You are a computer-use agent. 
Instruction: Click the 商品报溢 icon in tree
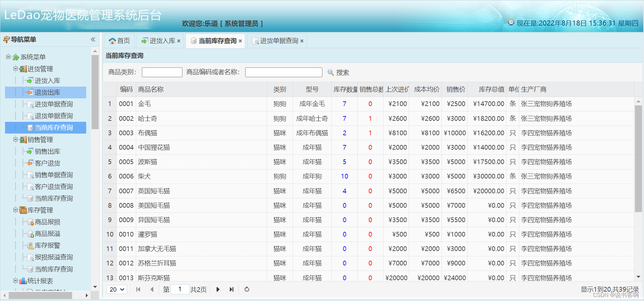(x=30, y=234)
